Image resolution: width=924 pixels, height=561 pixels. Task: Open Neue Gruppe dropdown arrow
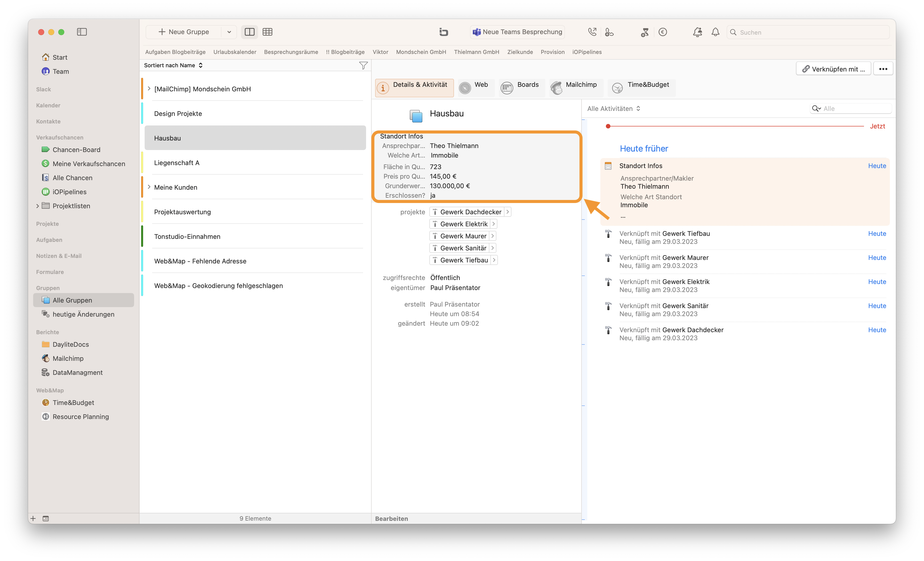point(229,32)
